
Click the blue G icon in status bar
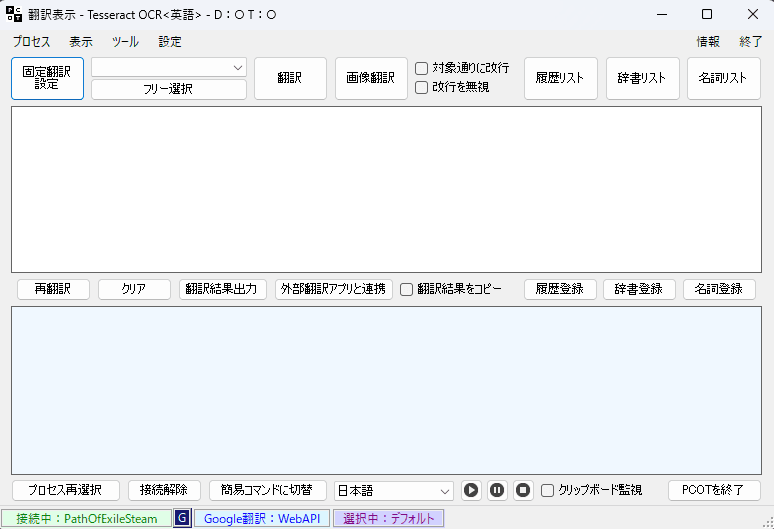[182, 518]
